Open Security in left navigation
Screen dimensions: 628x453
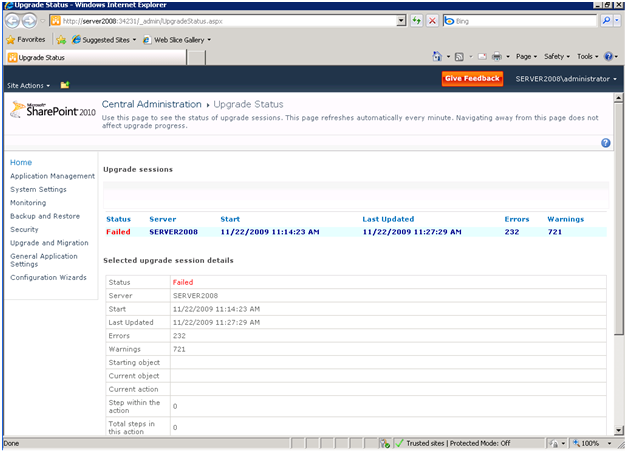coord(24,230)
